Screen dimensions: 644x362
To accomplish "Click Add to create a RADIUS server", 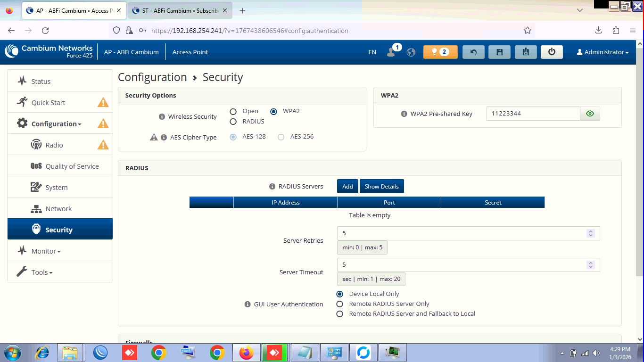I will tap(347, 186).
